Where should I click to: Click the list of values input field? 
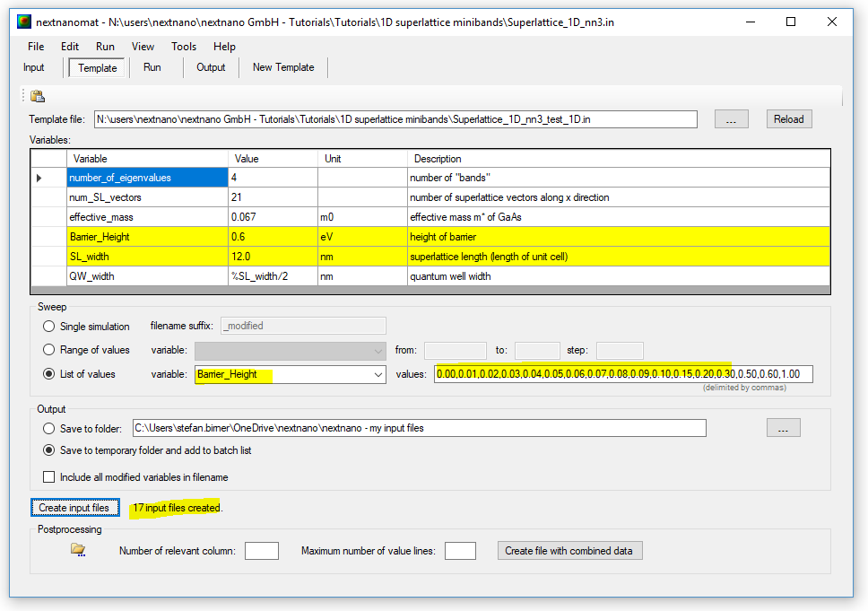(623, 374)
